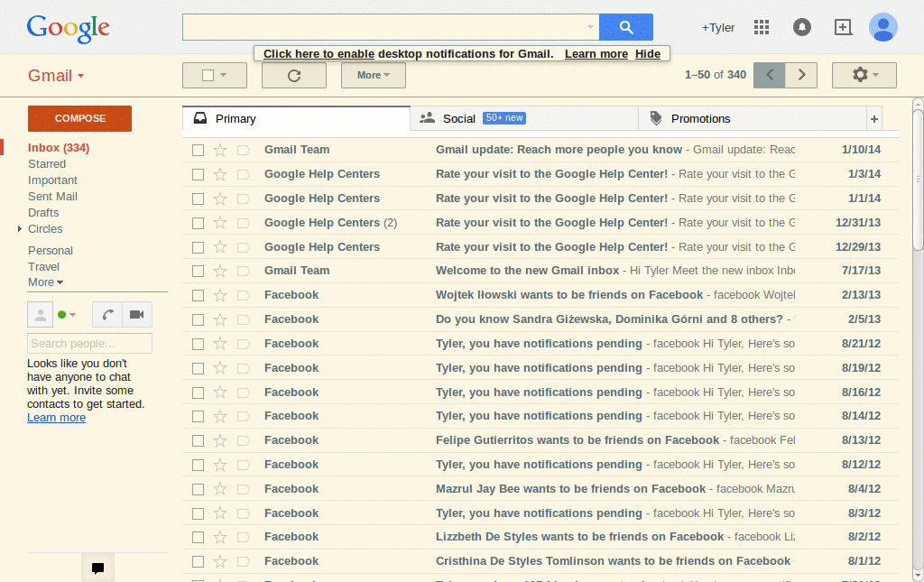
Task: Open the Travel label
Action: click(x=43, y=267)
